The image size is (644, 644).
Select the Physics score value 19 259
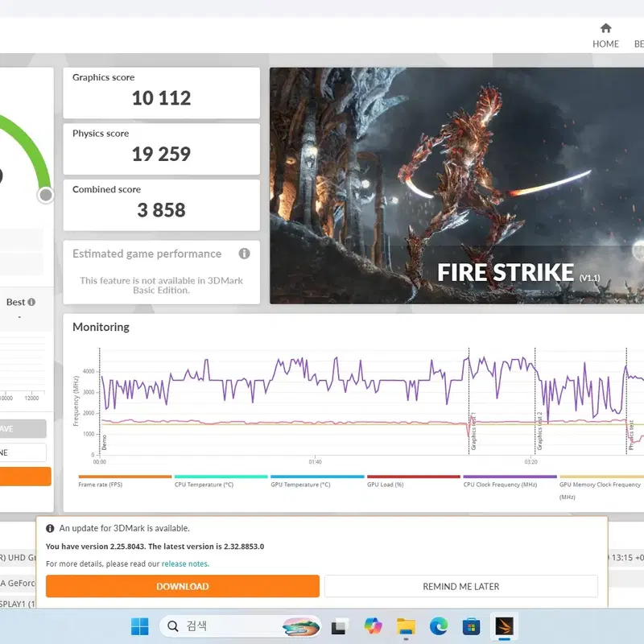pyautogui.click(x=162, y=154)
